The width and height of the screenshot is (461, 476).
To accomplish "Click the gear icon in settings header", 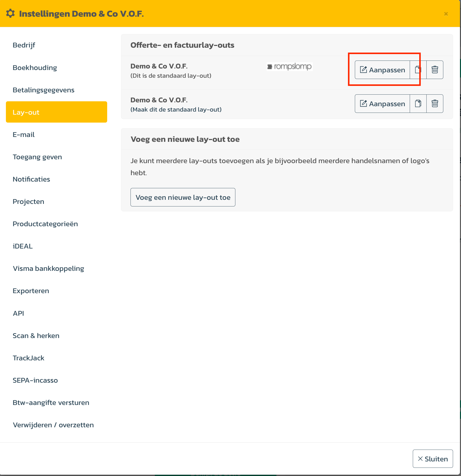I will click(11, 14).
